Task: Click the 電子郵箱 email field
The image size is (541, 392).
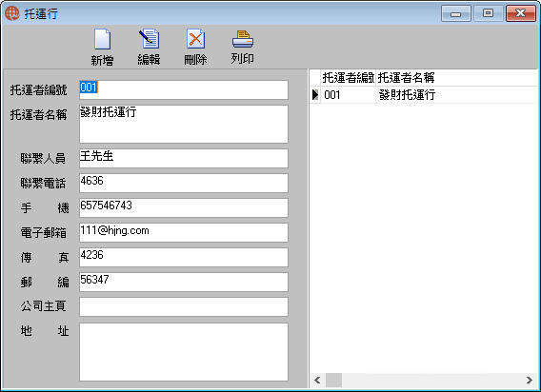Action: [x=184, y=232]
